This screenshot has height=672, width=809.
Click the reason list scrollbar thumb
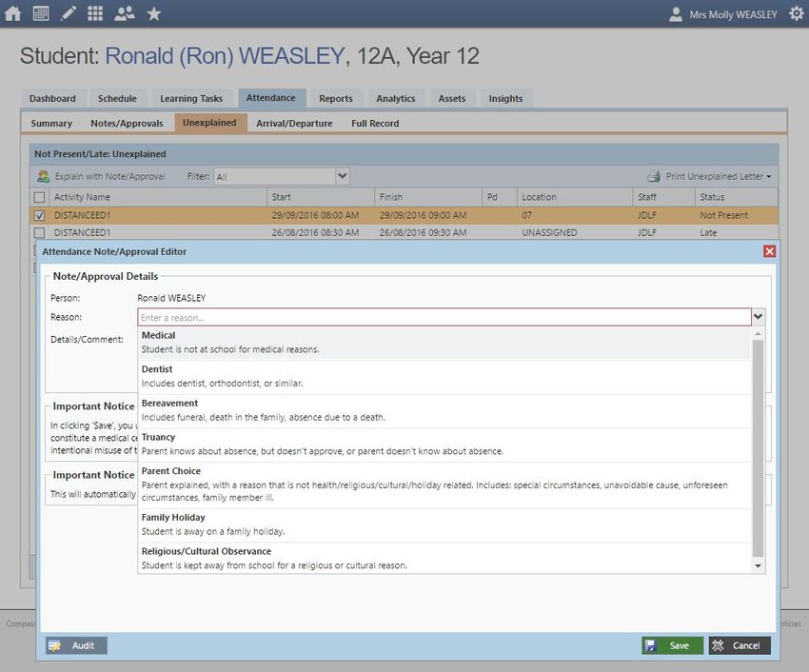click(x=758, y=448)
